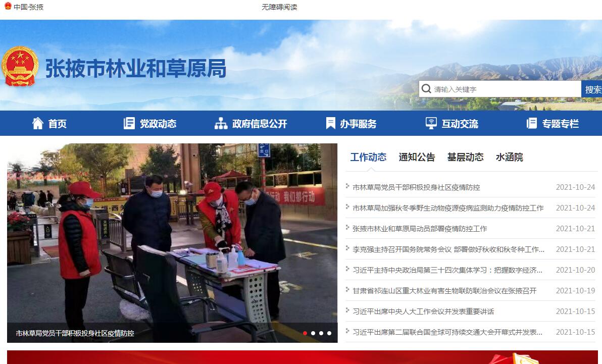Image resolution: width=602 pixels, height=364 pixels.
Task: Open article 张掖市林业和草原局动员部署疫情防控工作
Action: tap(420, 229)
